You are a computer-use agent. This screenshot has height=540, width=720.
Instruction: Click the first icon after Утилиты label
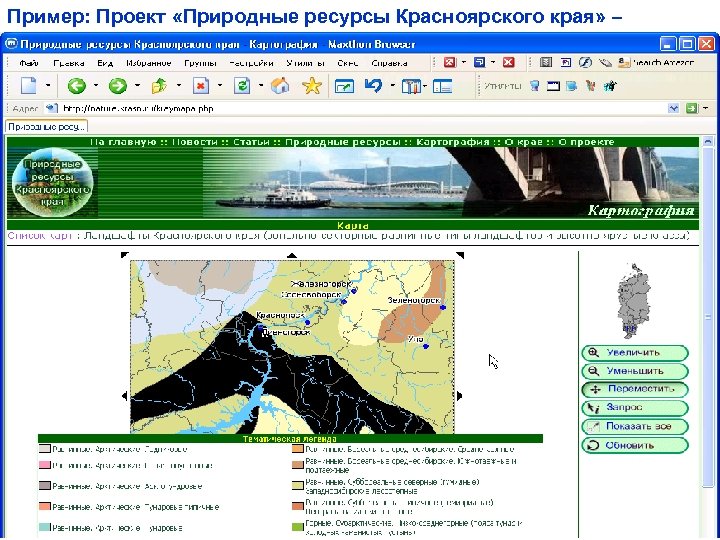coord(534,86)
